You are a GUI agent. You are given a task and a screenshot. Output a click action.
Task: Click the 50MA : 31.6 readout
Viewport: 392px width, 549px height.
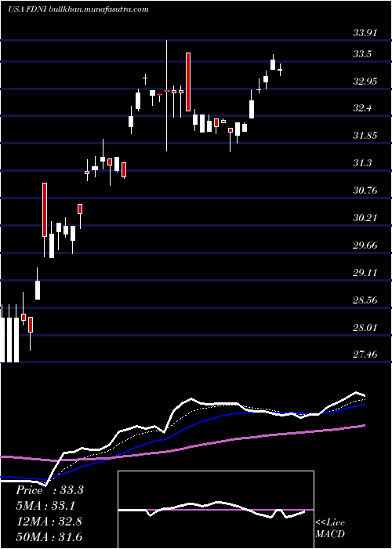[x=49, y=536]
